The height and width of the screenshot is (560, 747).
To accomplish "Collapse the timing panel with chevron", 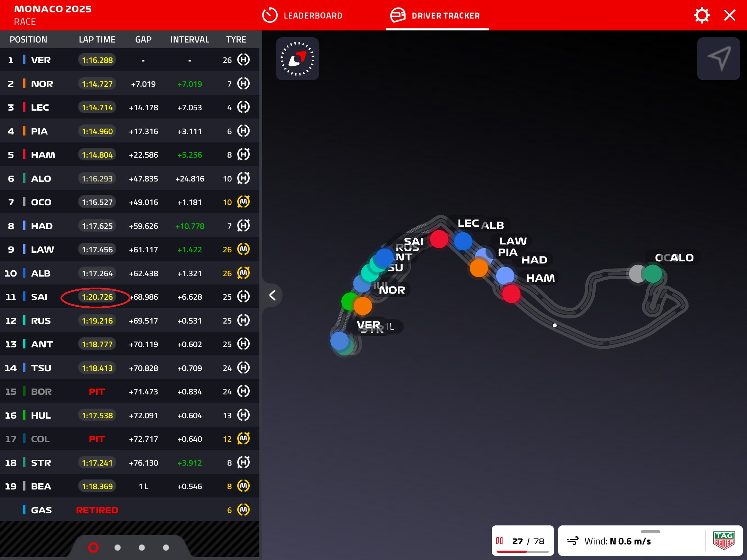I will point(273,295).
